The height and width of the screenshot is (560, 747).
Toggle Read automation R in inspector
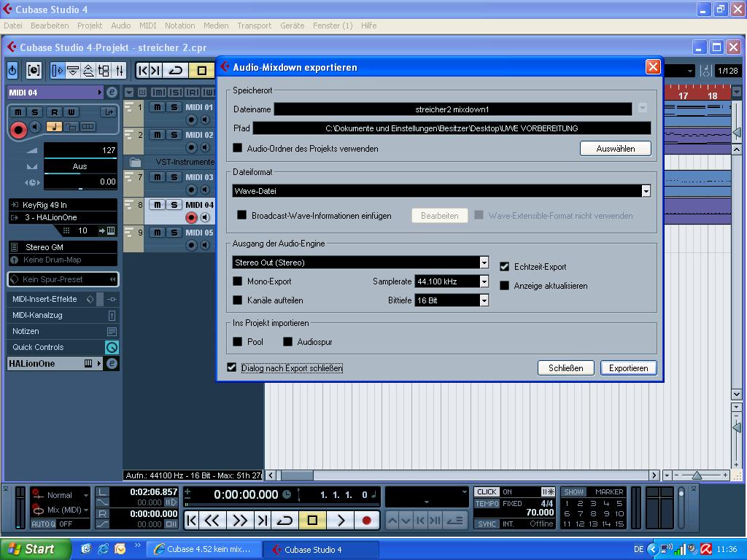54,112
